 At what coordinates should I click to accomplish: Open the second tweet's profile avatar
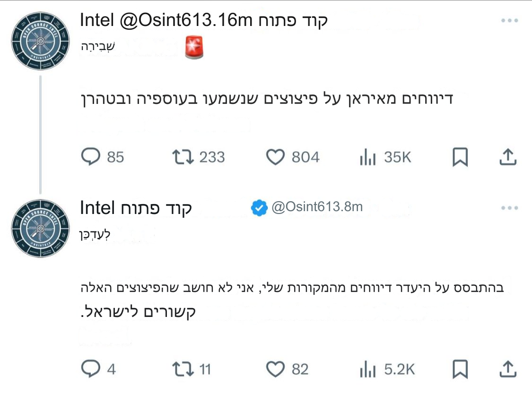[41, 228]
